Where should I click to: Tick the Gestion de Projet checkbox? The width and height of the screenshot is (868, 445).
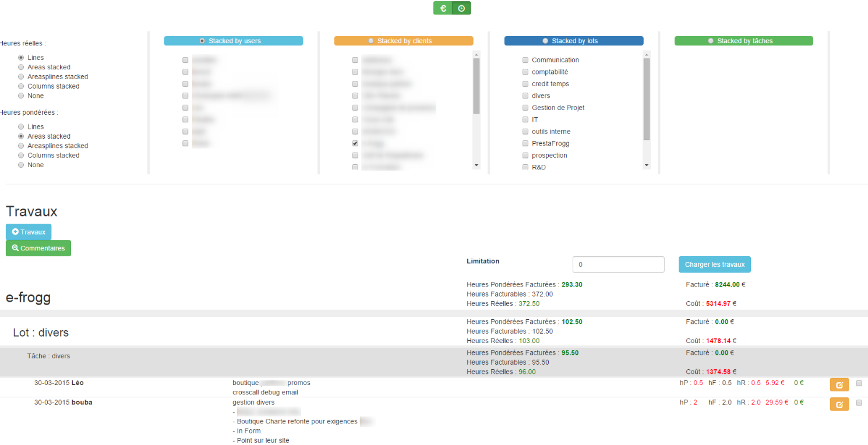tap(525, 108)
